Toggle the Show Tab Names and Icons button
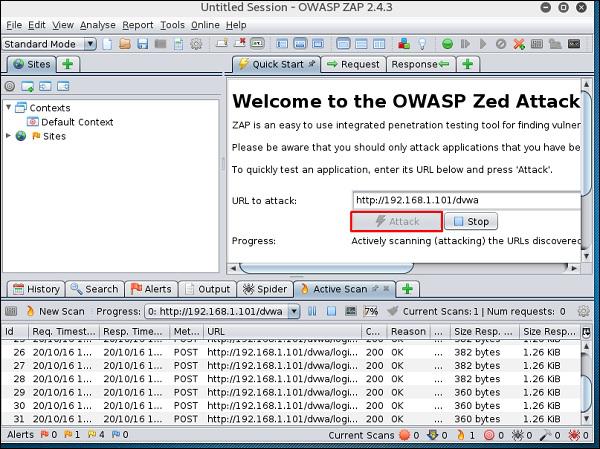 258,44
